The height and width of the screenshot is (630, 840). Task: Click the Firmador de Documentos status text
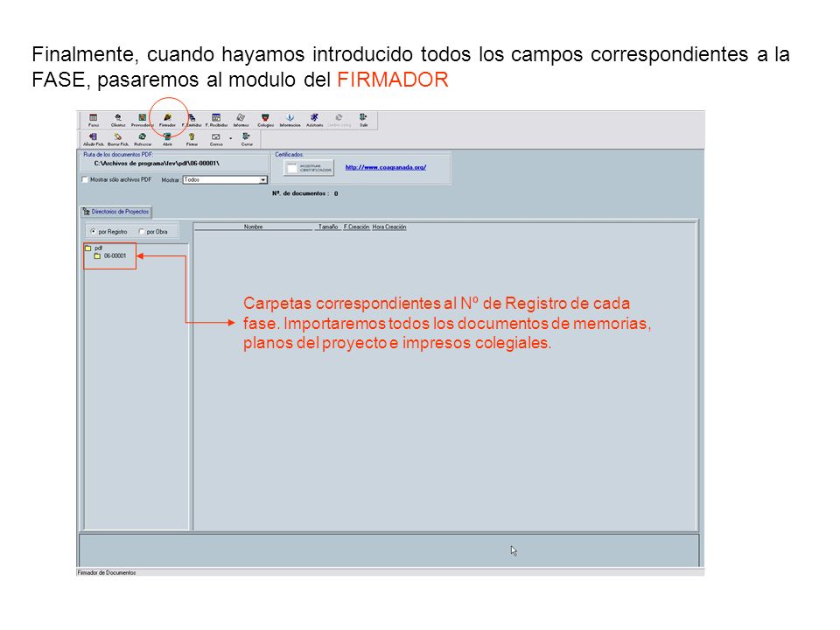click(107, 572)
